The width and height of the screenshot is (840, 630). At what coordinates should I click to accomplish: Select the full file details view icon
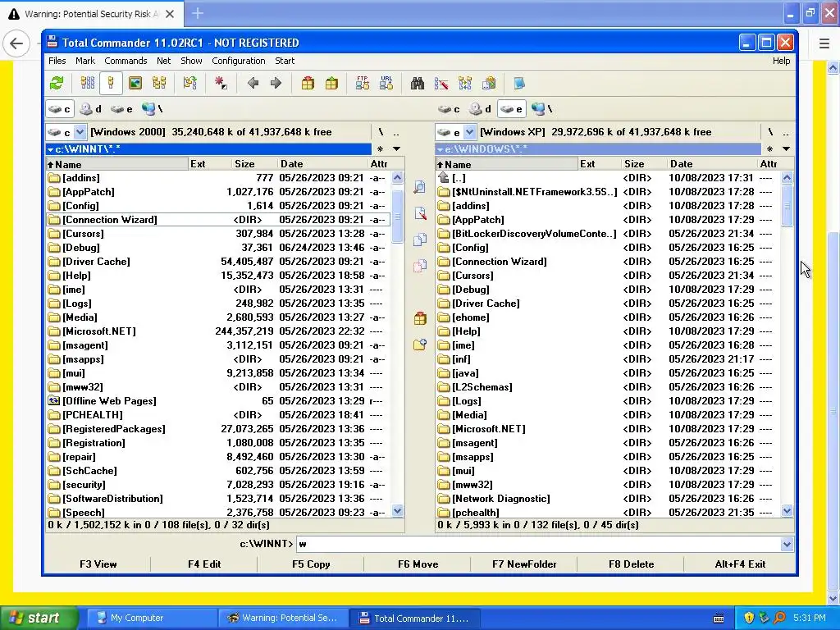[111, 83]
